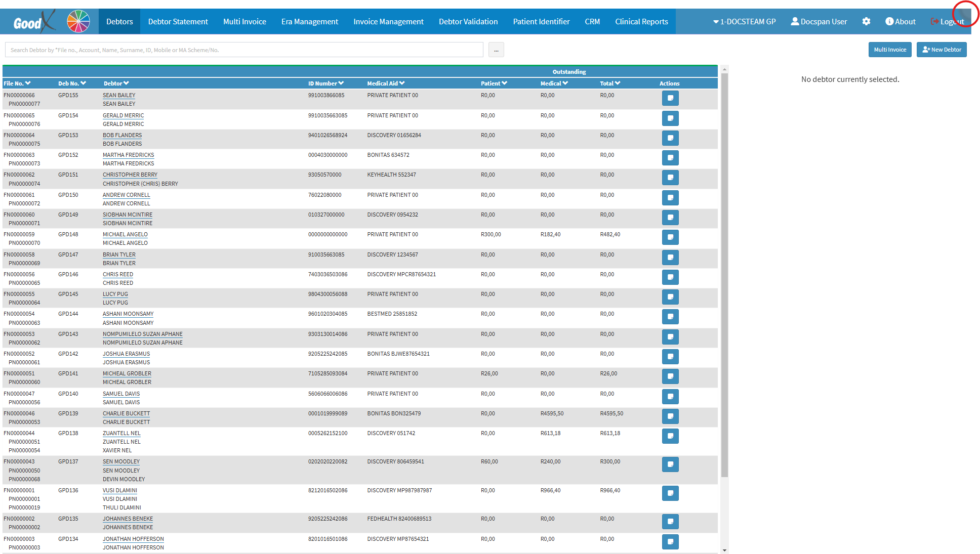
Task: Open action icon for VUSI DLAMINI row
Action: click(670, 493)
